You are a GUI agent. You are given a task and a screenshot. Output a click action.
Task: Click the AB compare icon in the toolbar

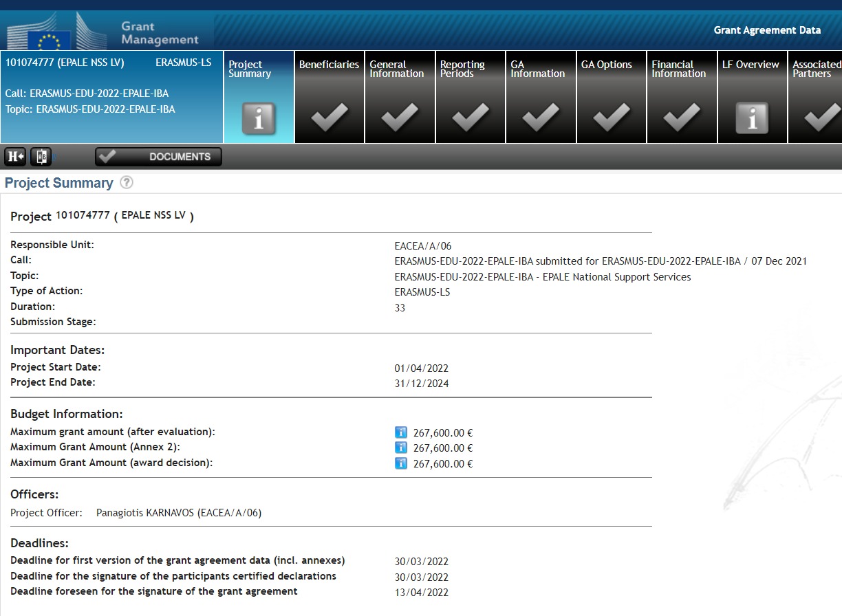[x=41, y=157]
